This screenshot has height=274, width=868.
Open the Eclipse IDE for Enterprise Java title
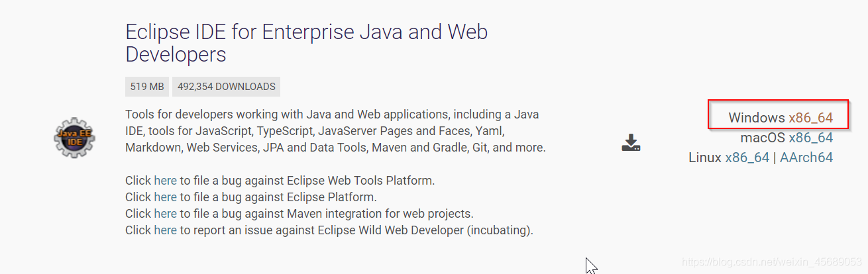tap(307, 42)
